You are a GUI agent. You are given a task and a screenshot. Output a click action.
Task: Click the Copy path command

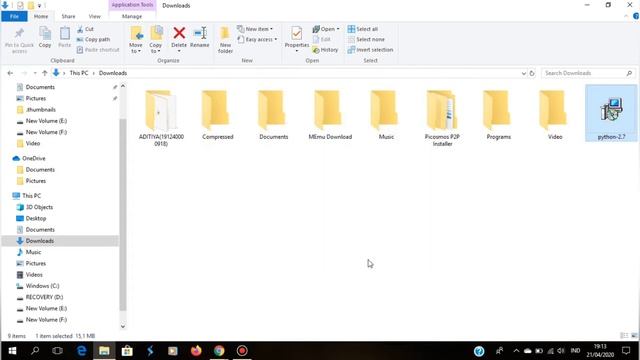coord(93,39)
